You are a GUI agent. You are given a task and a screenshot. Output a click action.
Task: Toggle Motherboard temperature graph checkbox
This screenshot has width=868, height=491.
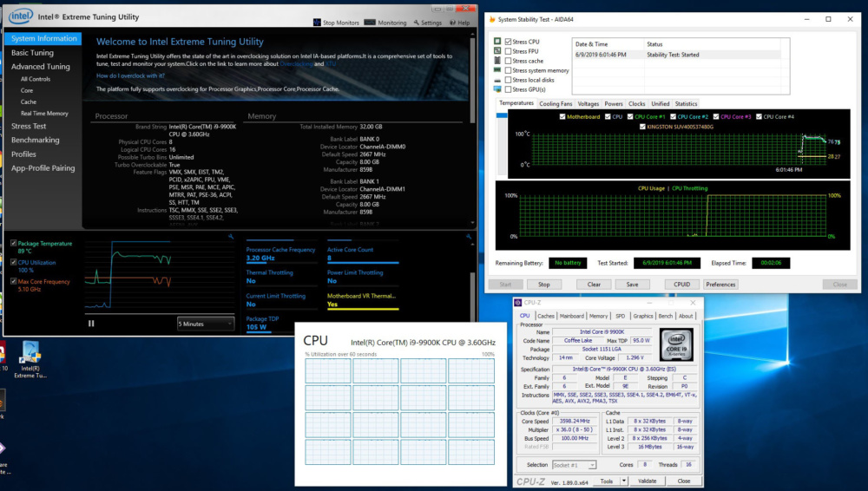click(x=562, y=117)
